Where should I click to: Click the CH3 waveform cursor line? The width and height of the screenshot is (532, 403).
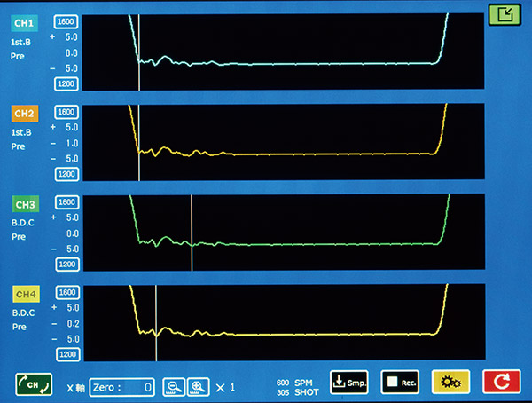(192, 233)
